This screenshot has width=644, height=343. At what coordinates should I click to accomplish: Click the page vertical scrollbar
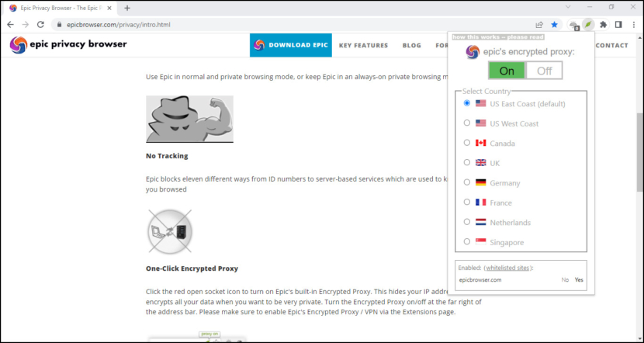640,152
